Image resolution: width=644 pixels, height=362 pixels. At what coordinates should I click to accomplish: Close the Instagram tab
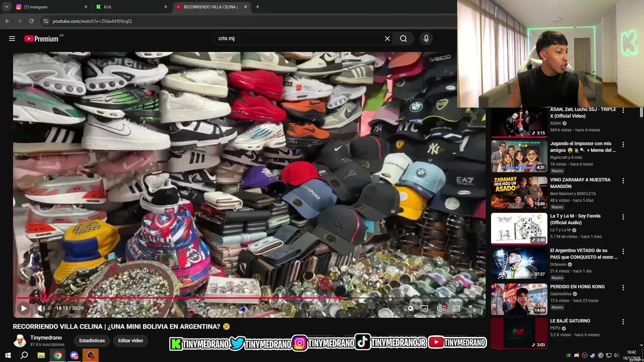pos(86,7)
